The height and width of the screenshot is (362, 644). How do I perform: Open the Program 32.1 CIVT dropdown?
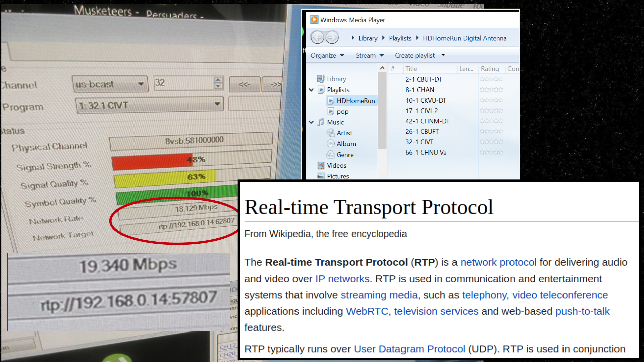click(217, 104)
